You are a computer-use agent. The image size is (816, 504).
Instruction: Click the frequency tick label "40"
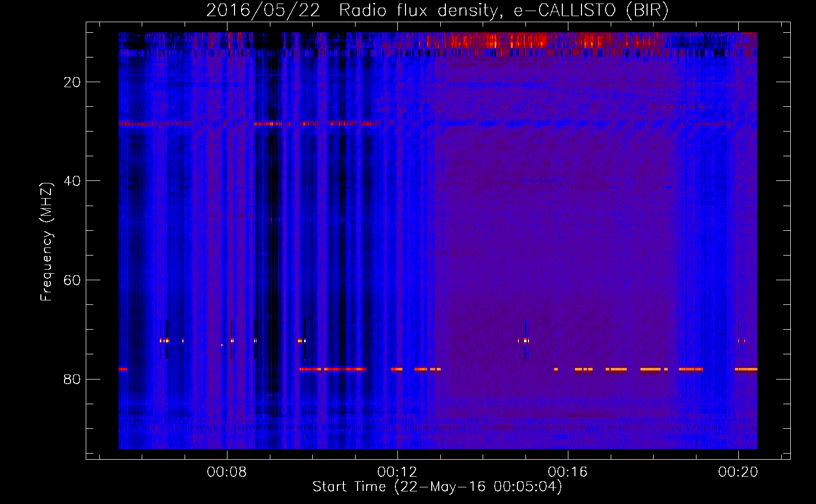pos(72,181)
